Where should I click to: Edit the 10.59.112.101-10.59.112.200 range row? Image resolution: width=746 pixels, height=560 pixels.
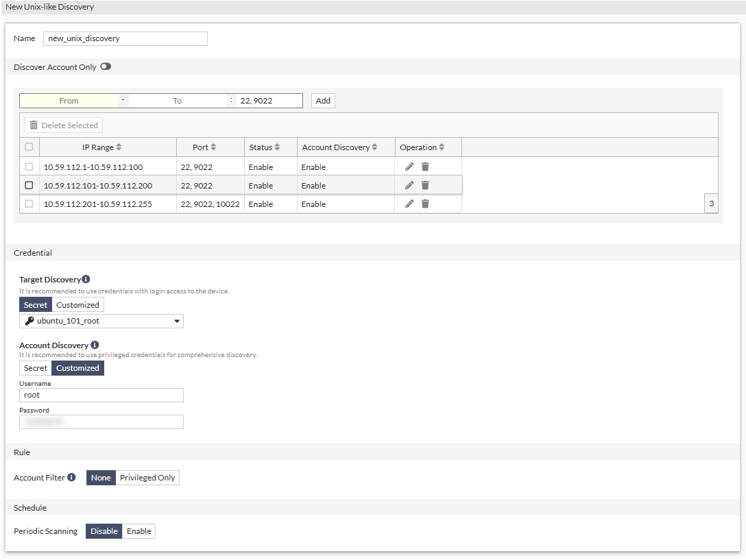click(409, 186)
